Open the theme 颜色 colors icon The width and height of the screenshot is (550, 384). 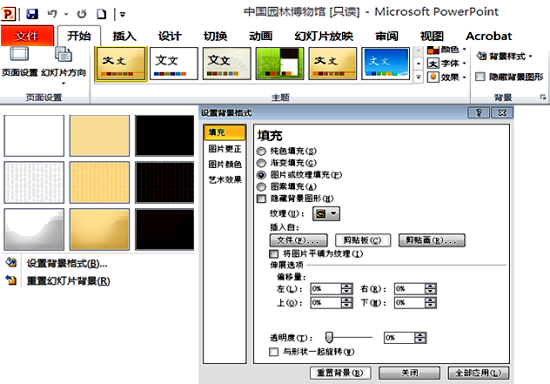click(433, 50)
